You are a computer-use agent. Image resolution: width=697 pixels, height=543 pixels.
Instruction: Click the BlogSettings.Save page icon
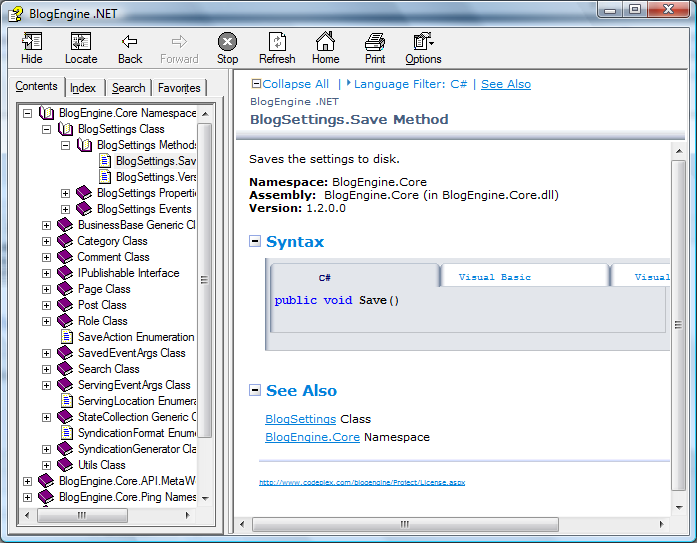coord(105,161)
